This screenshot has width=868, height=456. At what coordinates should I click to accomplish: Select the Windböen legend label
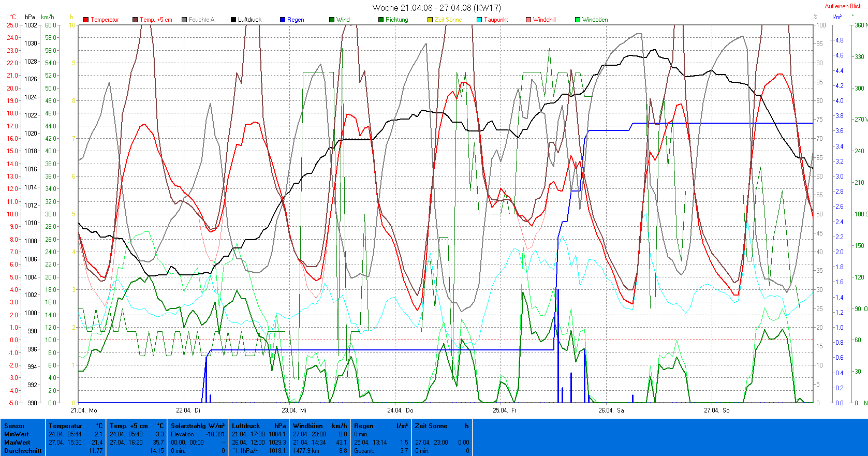point(595,20)
